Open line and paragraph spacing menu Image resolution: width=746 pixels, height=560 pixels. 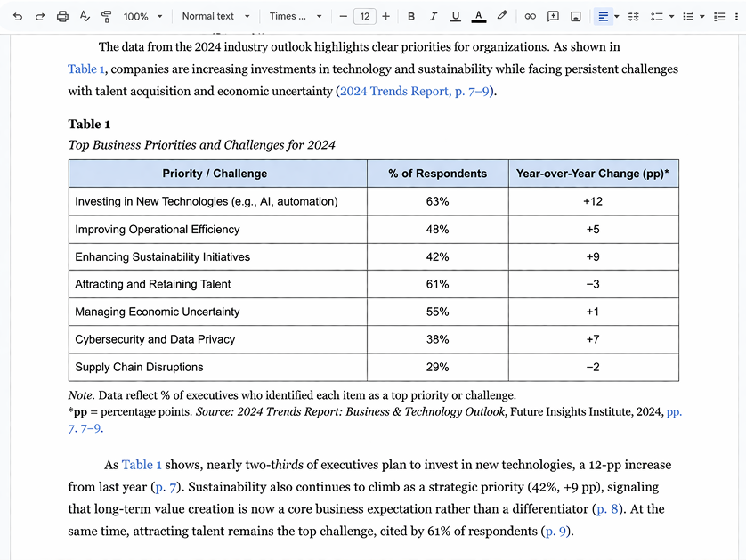pyautogui.click(x=633, y=16)
